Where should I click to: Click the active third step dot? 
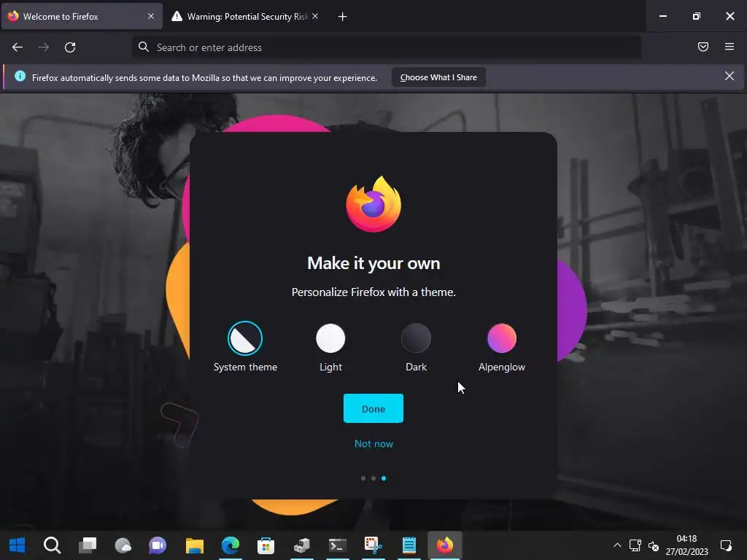pyautogui.click(x=384, y=478)
